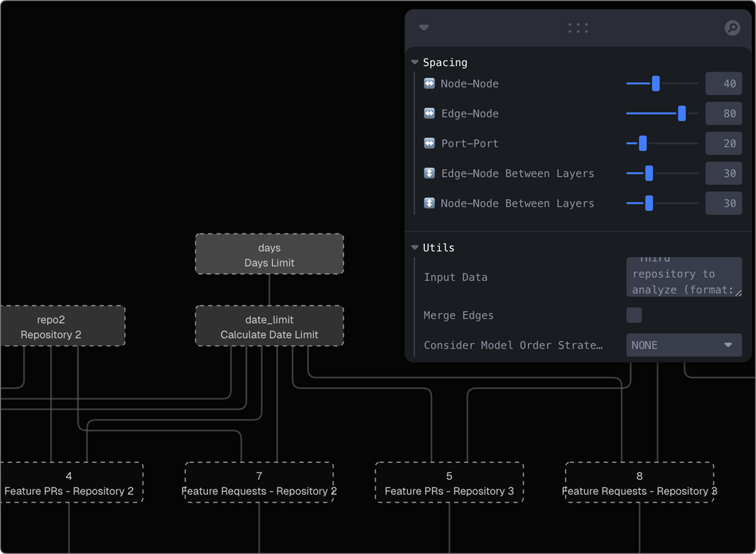This screenshot has height=554, width=756.
Task: Select node 5 Feature PRs - Repository 3
Action: (449, 483)
